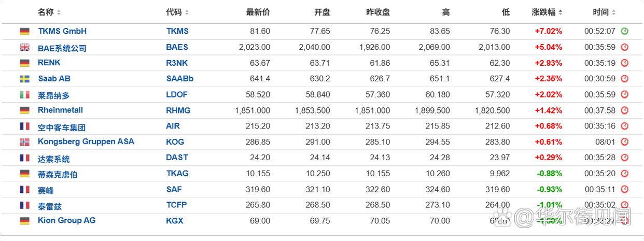Viewport: 644px width, 241px height.
Task: Click the French flag beside 空中客车集团
Action: point(24,126)
